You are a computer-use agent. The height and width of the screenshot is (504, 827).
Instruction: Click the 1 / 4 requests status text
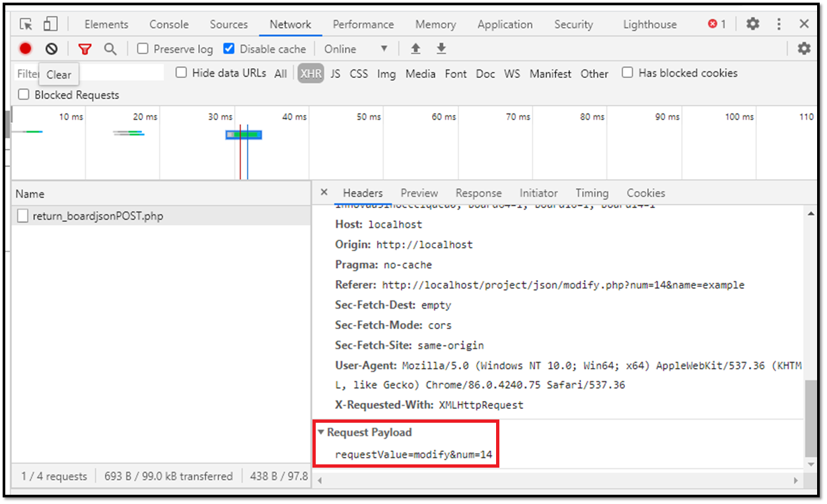pos(54,476)
